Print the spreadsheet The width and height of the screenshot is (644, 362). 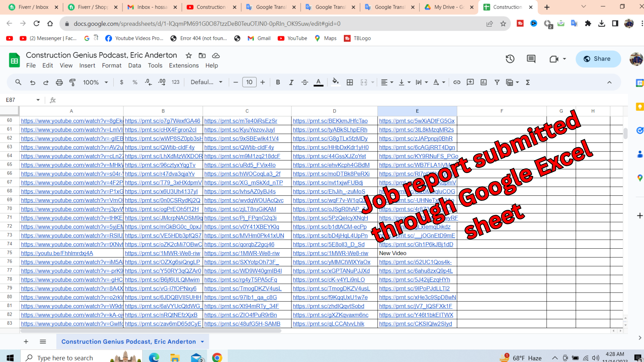tap(59, 82)
